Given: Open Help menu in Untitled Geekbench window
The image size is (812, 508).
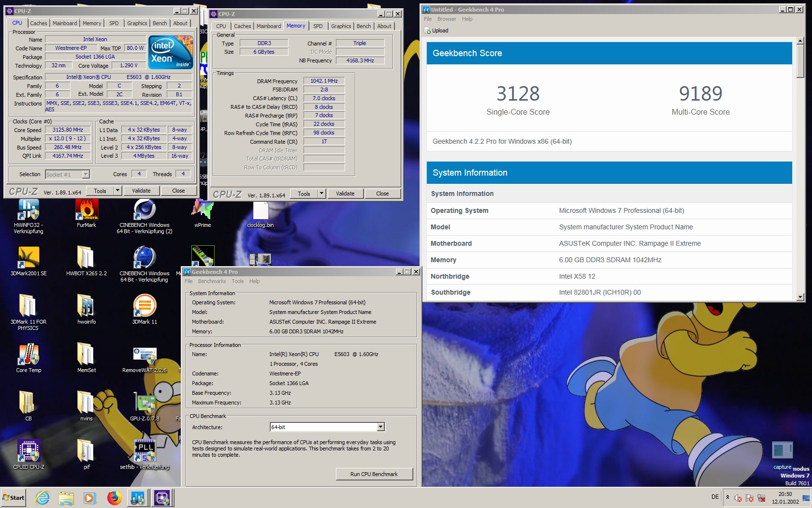Looking at the screenshot, I should pyautogui.click(x=467, y=19).
